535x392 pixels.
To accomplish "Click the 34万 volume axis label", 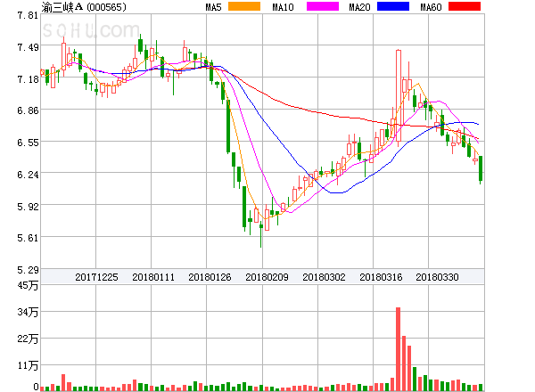I will (x=28, y=312).
